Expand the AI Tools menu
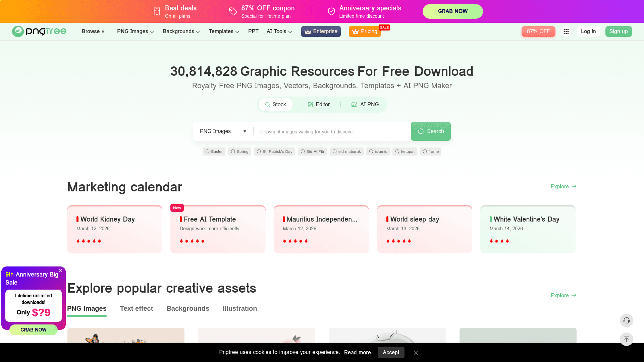644x362 pixels. (279, 32)
